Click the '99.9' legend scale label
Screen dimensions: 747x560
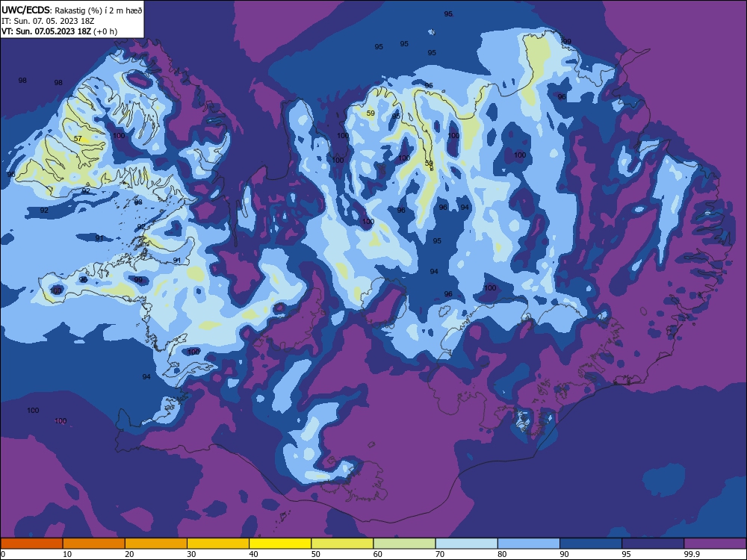(692, 554)
